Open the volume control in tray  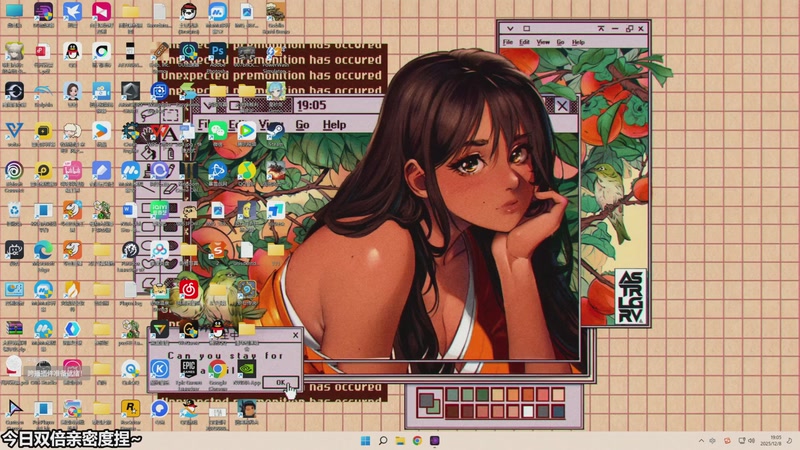pyautogui.click(x=752, y=441)
